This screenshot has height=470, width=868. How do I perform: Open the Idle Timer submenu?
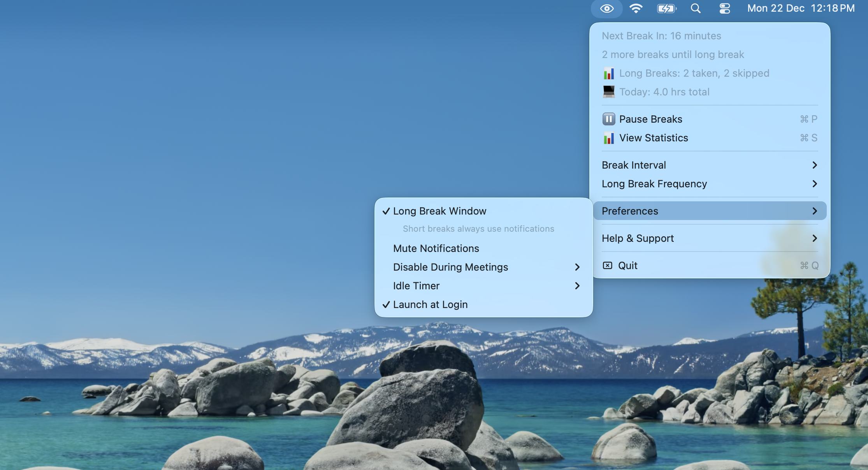(x=416, y=286)
